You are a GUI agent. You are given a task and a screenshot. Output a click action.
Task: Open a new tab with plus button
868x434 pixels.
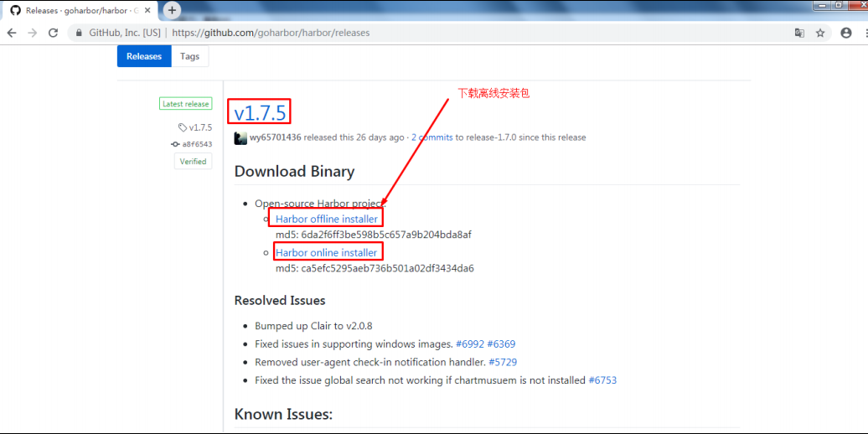pyautogui.click(x=172, y=10)
